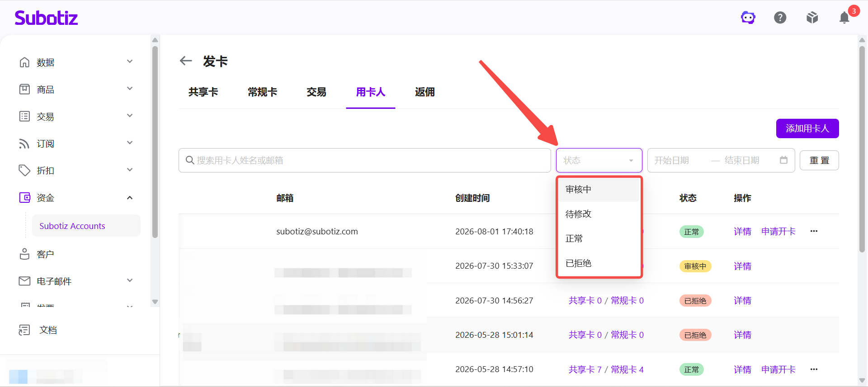Expand the 电子邮件 sidebar menu

130,280
